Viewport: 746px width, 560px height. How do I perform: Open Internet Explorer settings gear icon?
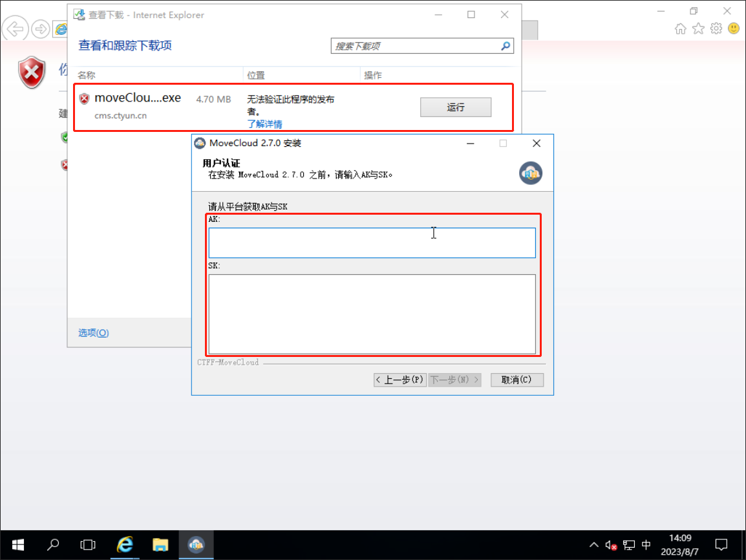pyautogui.click(x=716, y=28)
